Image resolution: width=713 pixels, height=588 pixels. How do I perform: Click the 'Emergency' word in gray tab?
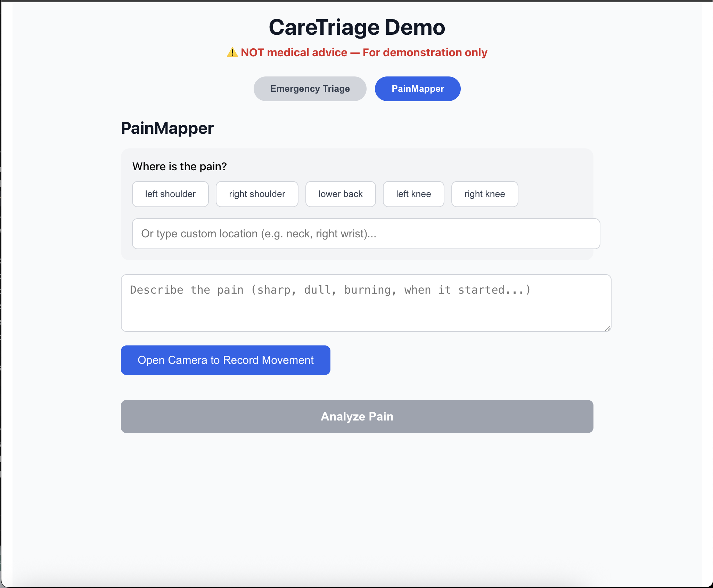[295, 89]
